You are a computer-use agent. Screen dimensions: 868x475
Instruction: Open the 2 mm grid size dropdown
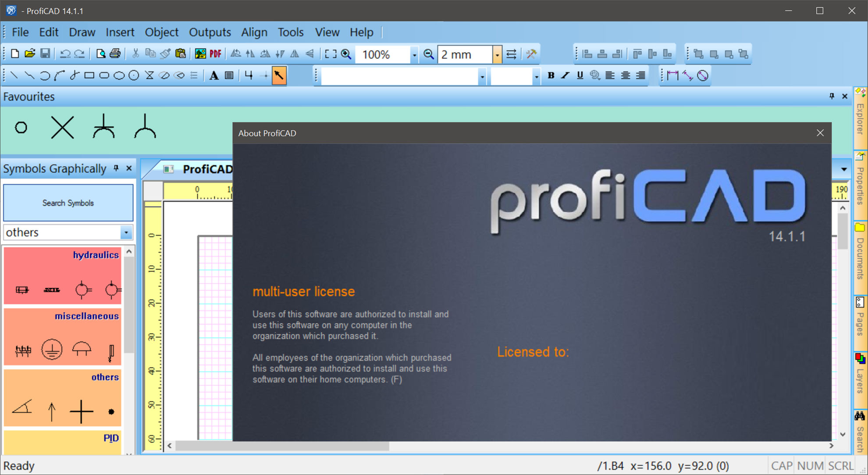pos(497,55)
